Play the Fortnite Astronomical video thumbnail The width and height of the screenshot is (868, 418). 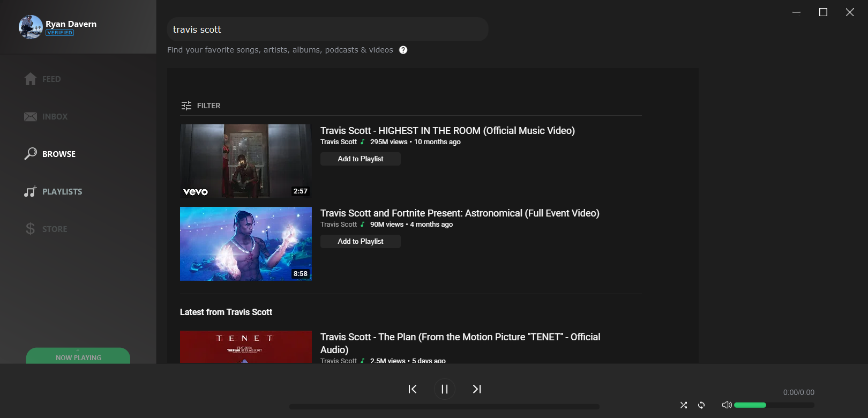pyautogui.click(x=245, y=244)
